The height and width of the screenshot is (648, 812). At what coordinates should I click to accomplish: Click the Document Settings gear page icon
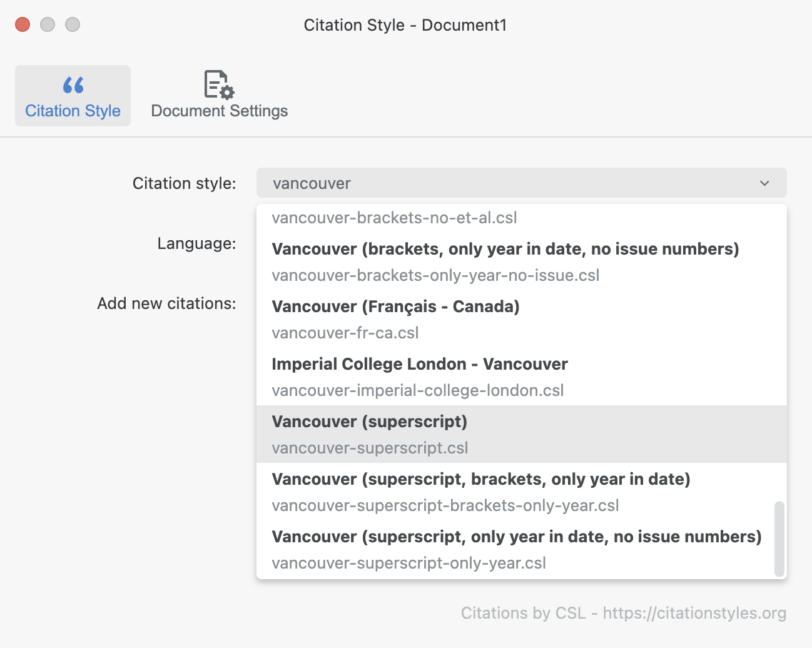[219, 84]
